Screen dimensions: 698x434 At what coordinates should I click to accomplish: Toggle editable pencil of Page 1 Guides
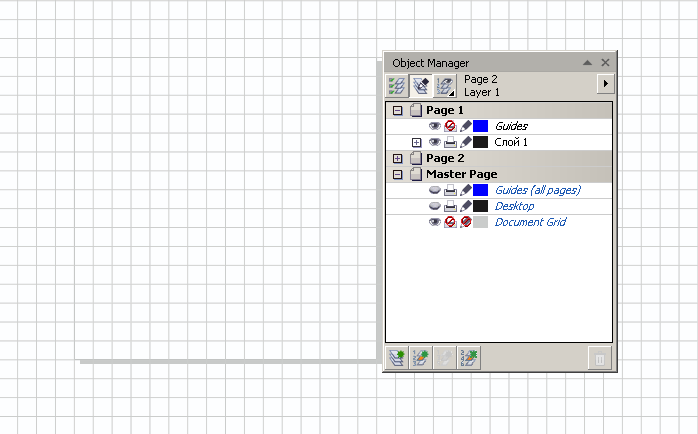pos(466,126)
